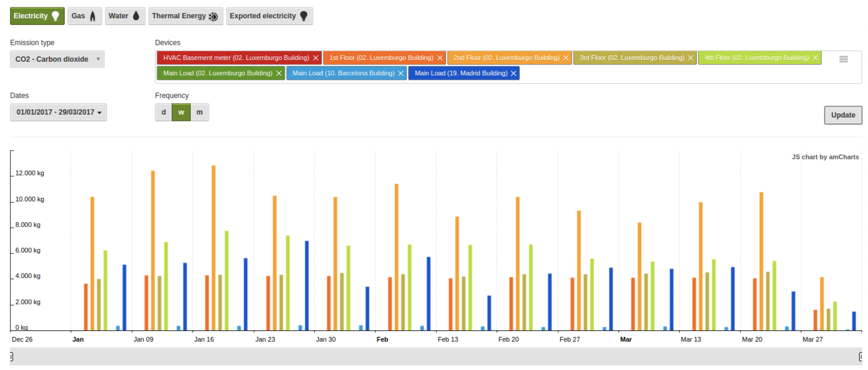The width and height of the screenshot is (868, 370).
Task: Switch to the Thermal Energy tab
Action: [x=185, y=16]
